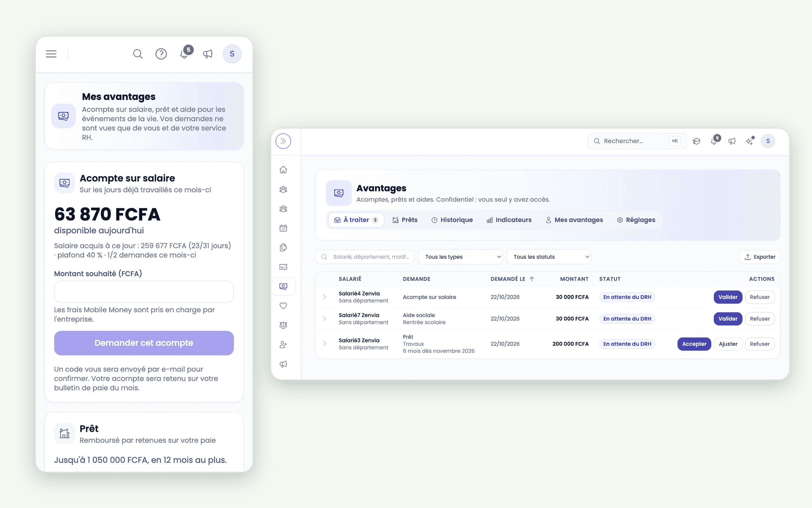
Task: Click the megaphone icon in mobile header
Action: tap(208, 54)
